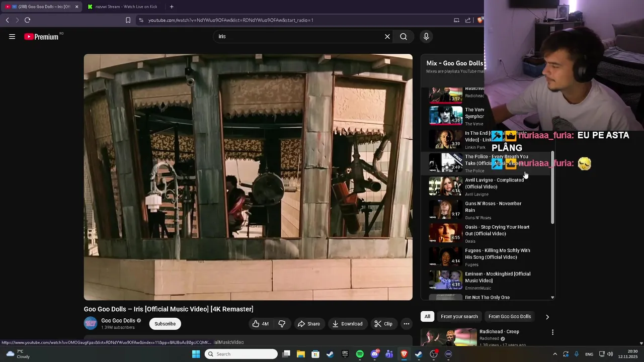Open Radiohead - Creep recommended video

tap(499, 332)
